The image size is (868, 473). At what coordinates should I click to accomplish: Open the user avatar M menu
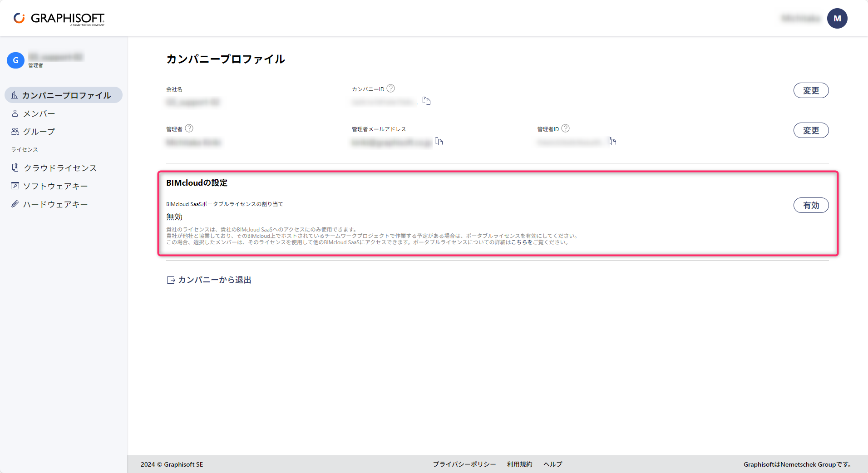coord(837,19)
